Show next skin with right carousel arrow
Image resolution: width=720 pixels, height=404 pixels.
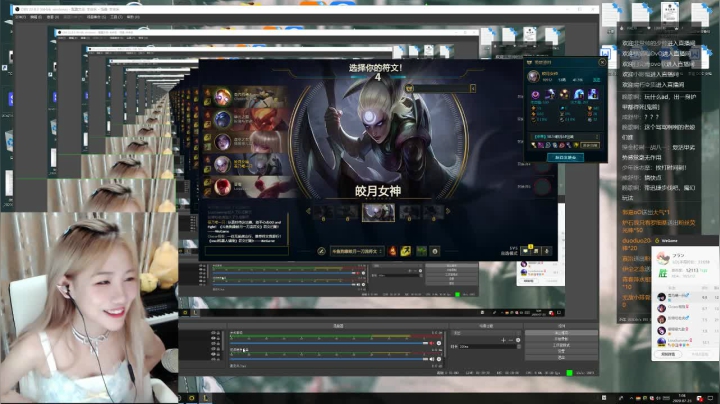coord(448,211)
